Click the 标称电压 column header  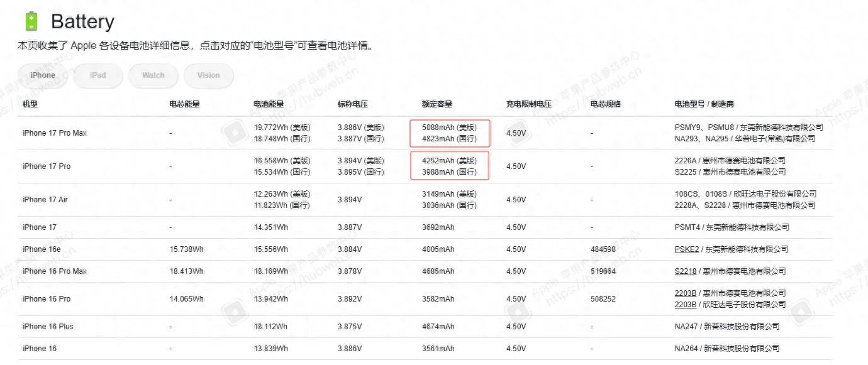pyautogui.click(x=353, y=104)
